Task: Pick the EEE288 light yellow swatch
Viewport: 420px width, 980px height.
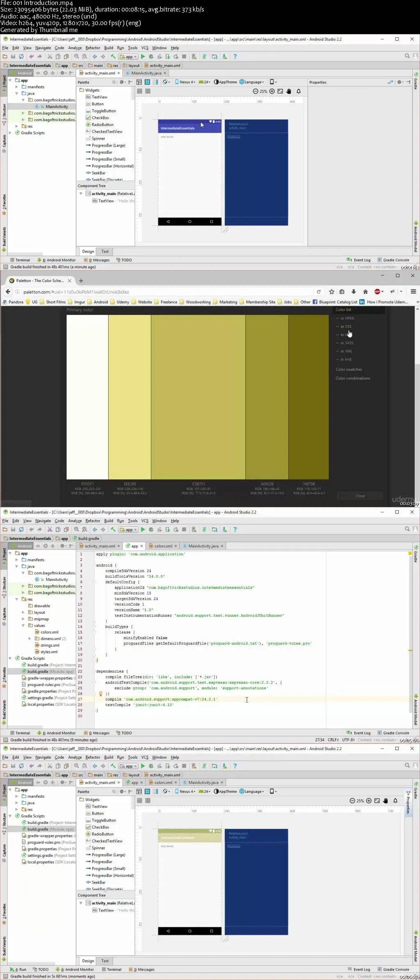Action: tap(130, 397)
